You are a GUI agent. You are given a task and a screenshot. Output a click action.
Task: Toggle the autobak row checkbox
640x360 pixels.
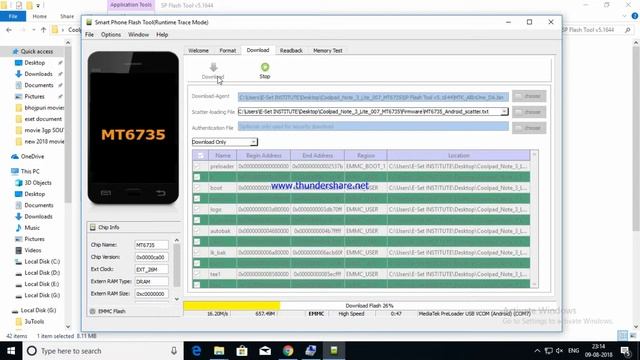pyautogui.click(x=197, y=231)
